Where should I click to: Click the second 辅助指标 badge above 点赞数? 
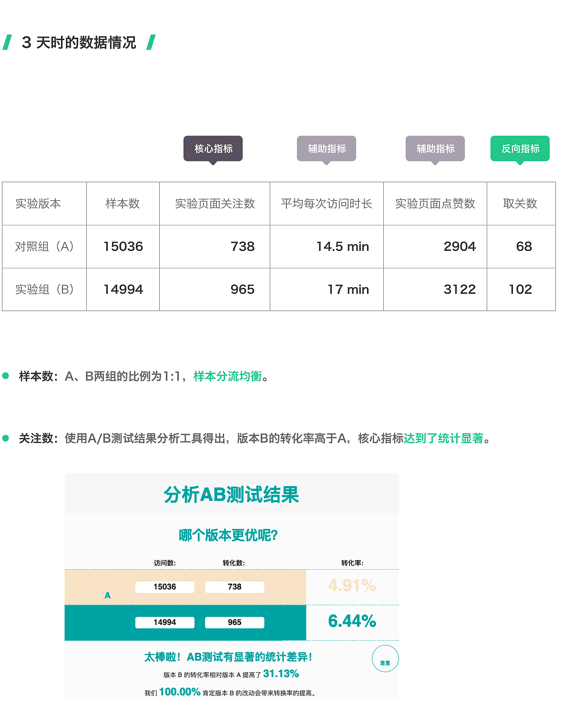pos(435,148)
